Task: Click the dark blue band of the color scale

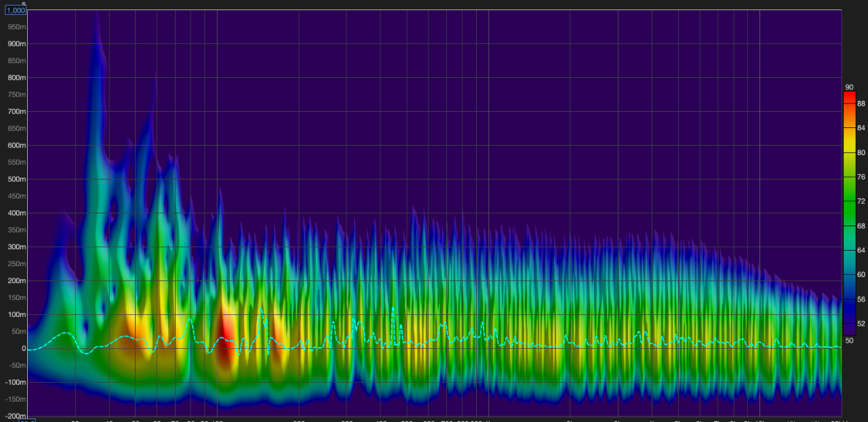Action: (x=849, y=318)
